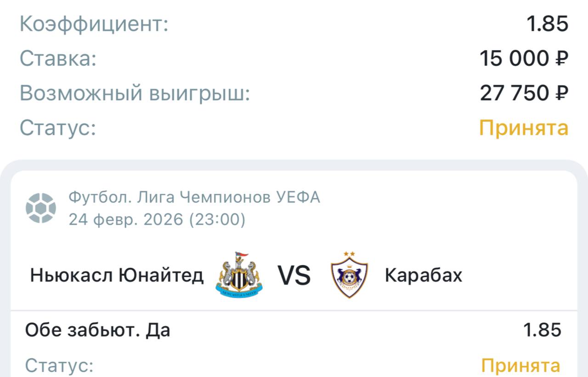This screenshot has width=588, height=377.
Task: Click the Возможный выигрыш label
Action: click(x=135, y=93)
